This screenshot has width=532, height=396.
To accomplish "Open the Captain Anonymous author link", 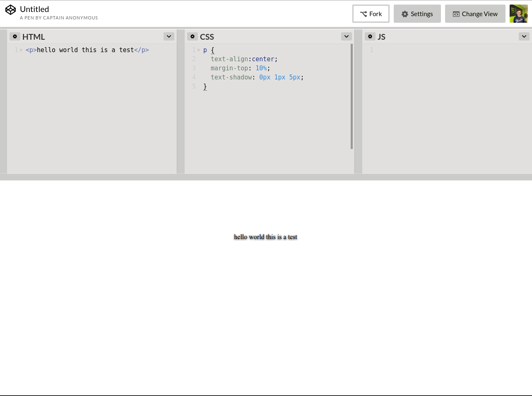I will click(59, 18).
